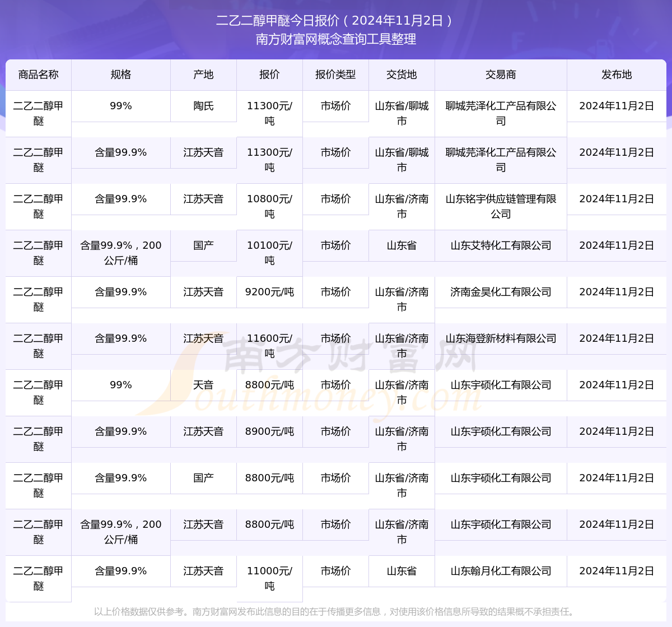672x627 pixels.
Task: Click the title 二乙二醇甲醚今日报价（2024年11月2日）
Action: [335, 21]
